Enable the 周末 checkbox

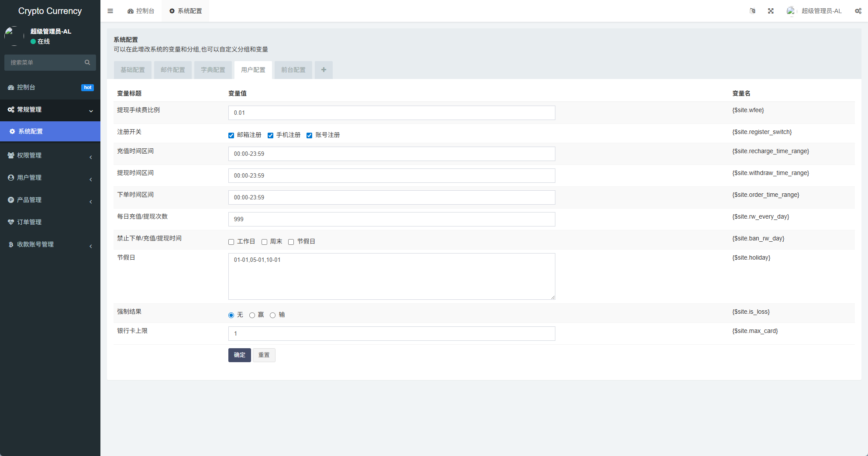264,242
